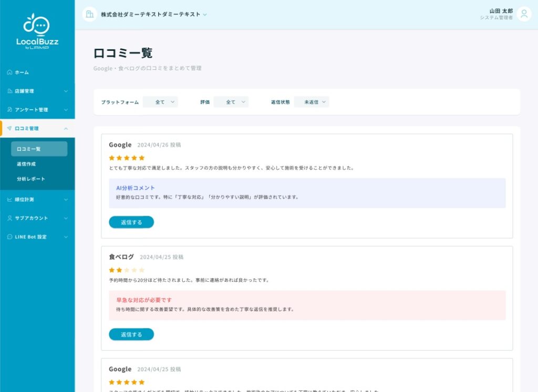
Task: Click the システム管理者 role label
Action: pos(496,17)
